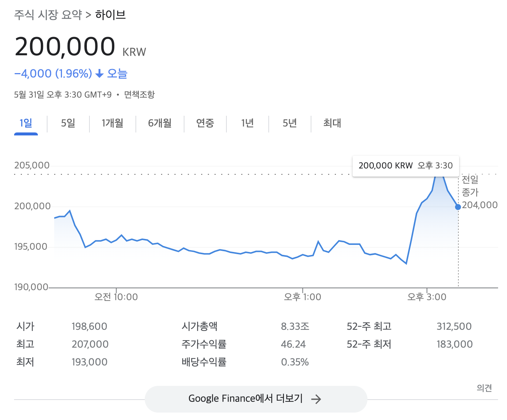Click the 최고 value 207,000

(90, 344)
